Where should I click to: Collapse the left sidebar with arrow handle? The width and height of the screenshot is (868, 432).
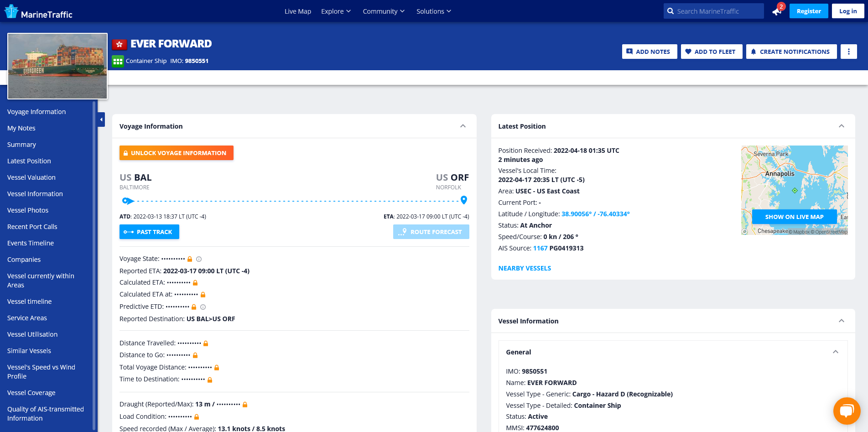(101, 120)
